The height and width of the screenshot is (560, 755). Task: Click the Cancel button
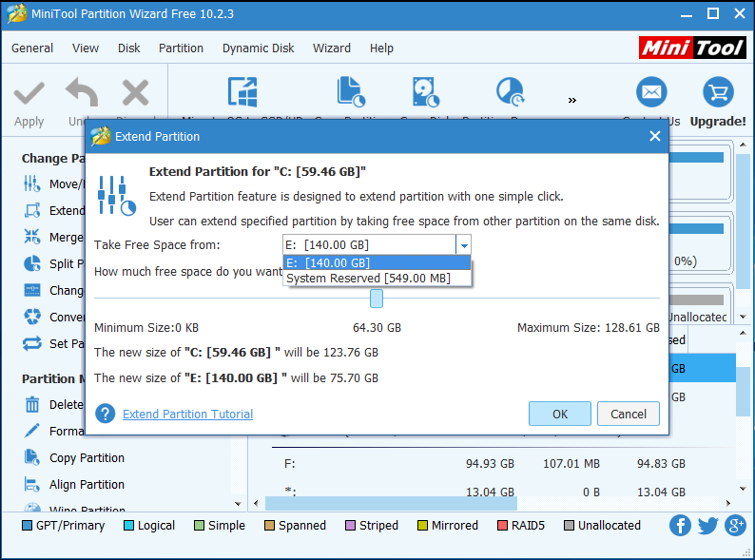[x=629, y=415]
